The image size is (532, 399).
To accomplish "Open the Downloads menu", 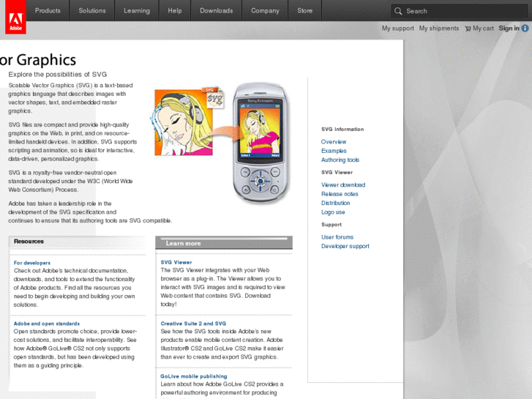I will tap(217, 10).
